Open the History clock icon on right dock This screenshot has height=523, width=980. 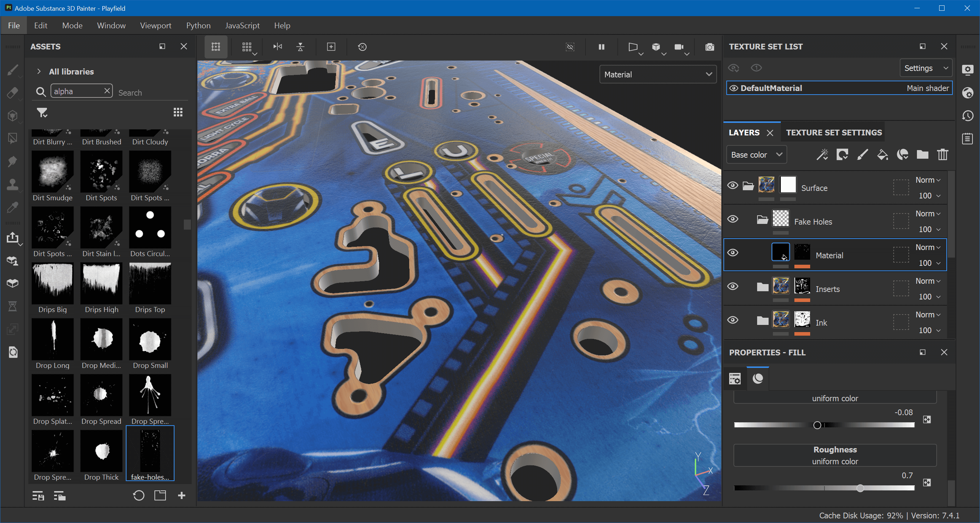968,116
